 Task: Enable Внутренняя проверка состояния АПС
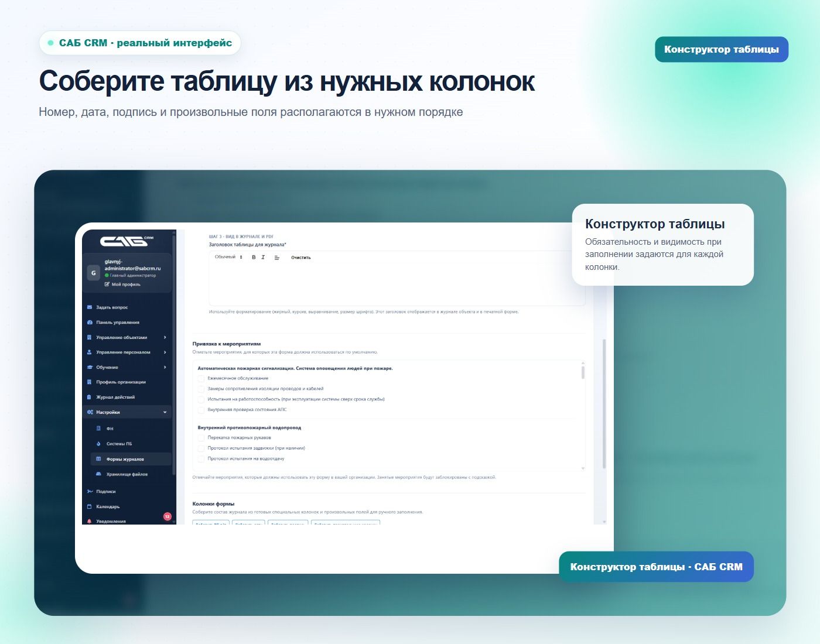point(201,410)
